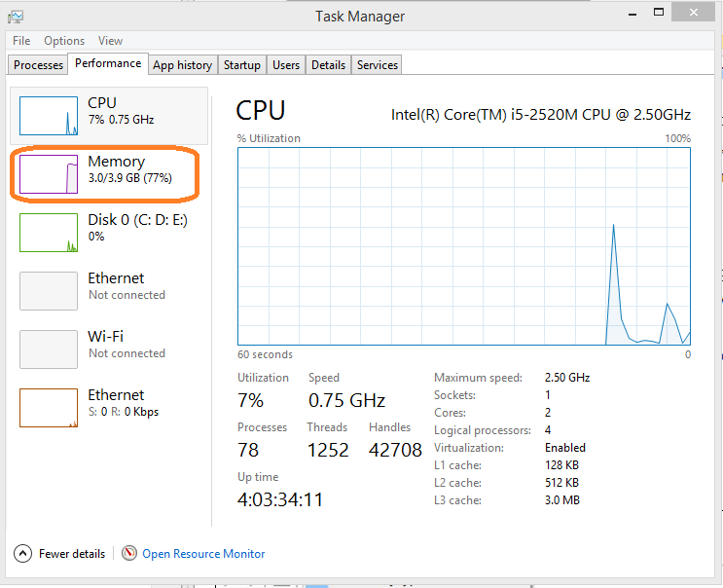Select the CPU mini graph thumbnail

pos(49,116)
